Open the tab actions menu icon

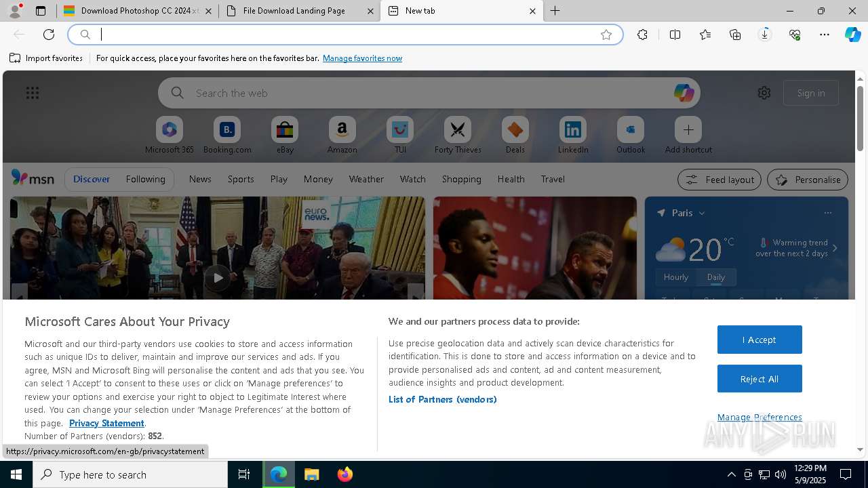pos(41,11)
